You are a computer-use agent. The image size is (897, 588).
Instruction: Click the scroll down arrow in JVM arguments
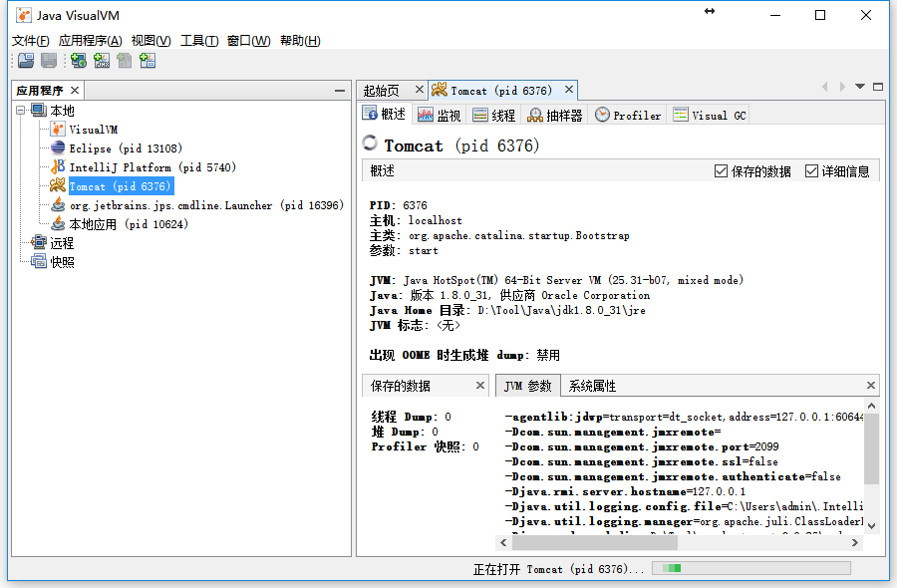[x=871, y=525]
